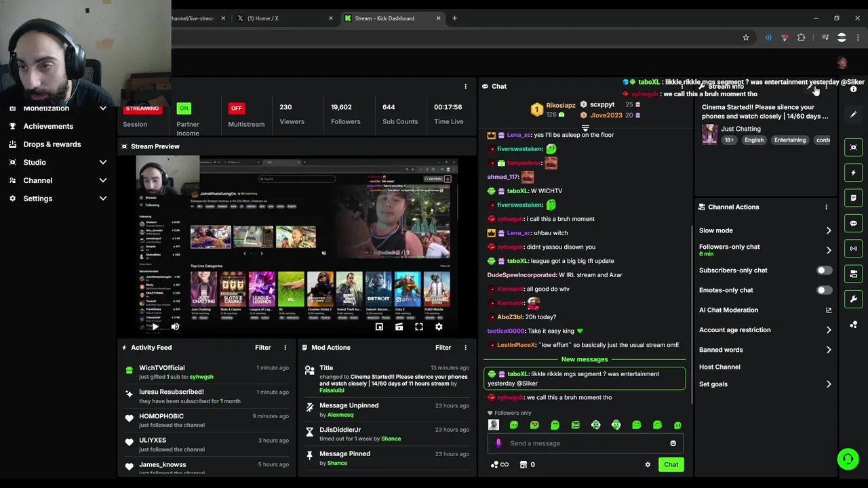
Task: Open AI Chat Moderation link
Action: click(x=765, y=310)
